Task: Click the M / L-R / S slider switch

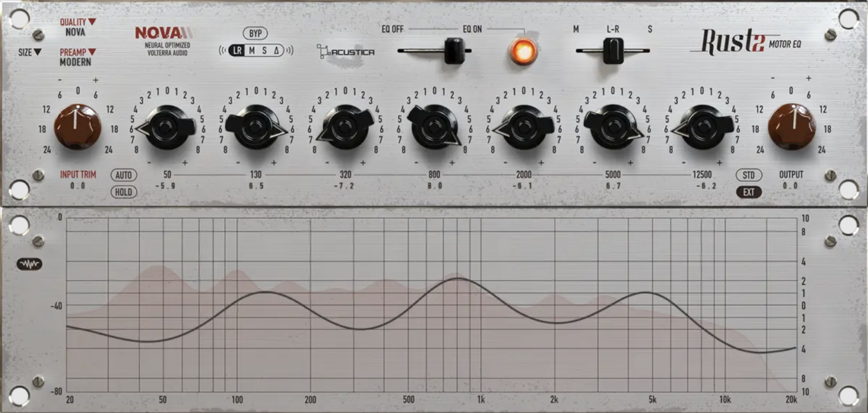Action: click(x=613, y=51)
